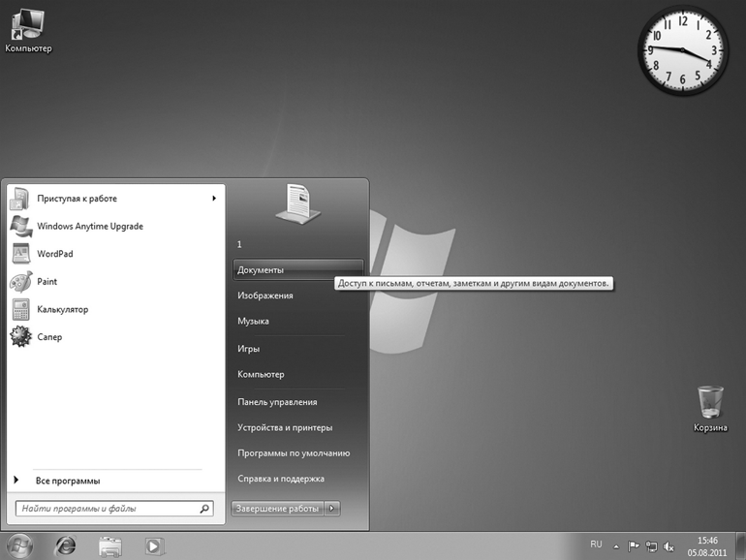Open Windows Explorer folder icon on taskbar
746x560 pixels.
pyautogui.click(x=110, y=546)
